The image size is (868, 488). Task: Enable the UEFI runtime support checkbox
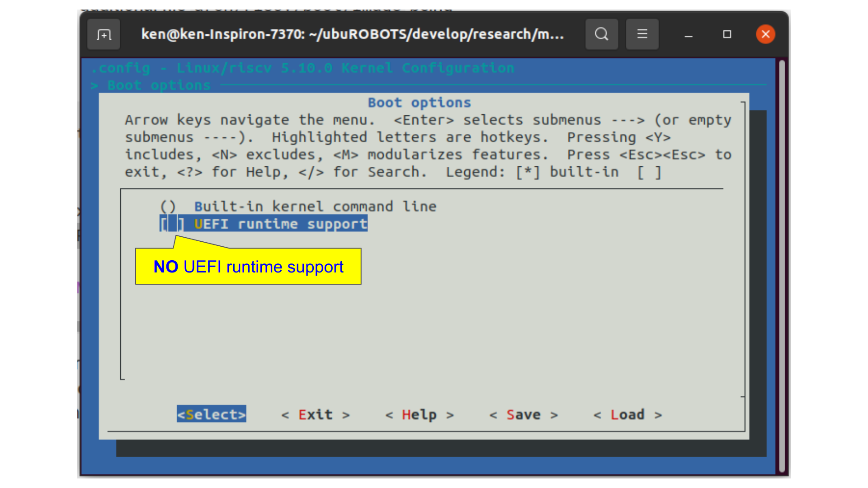point(171,223)
